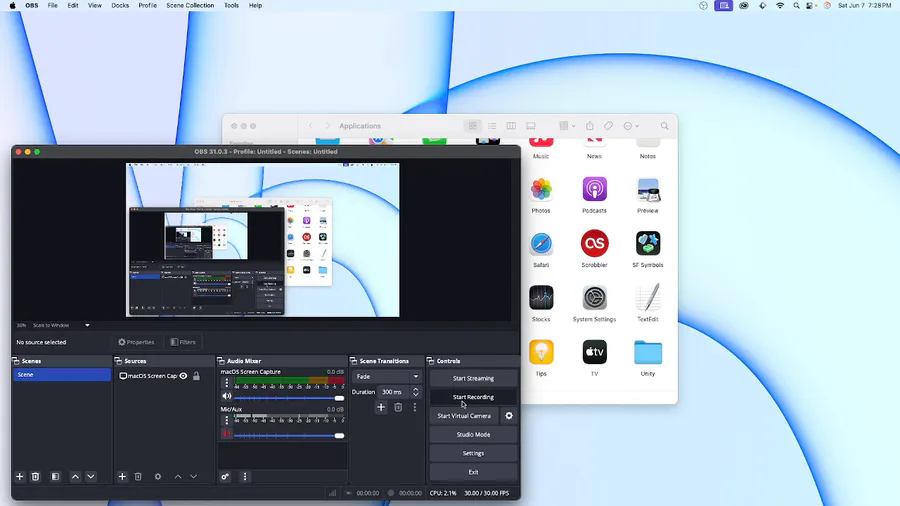Switch Finder to list view
Image resolution: width=900 pixels, height=506 pixels.
click(492, 126)
